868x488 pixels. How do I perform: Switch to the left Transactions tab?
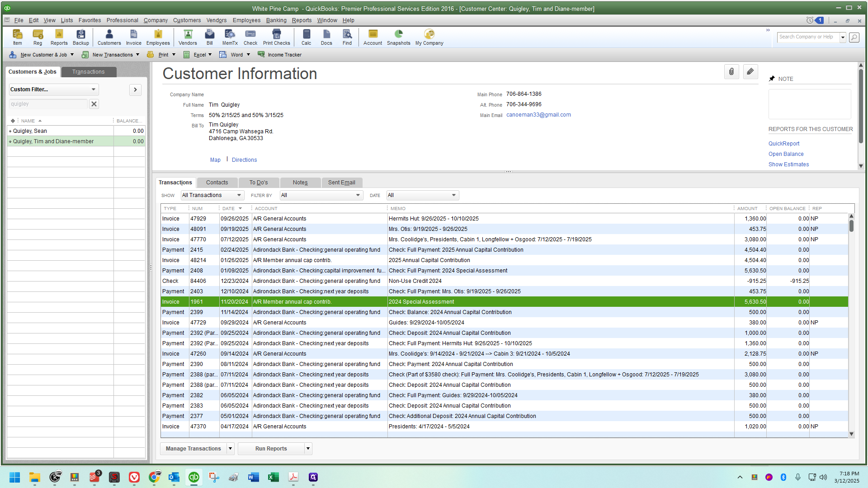88,72
